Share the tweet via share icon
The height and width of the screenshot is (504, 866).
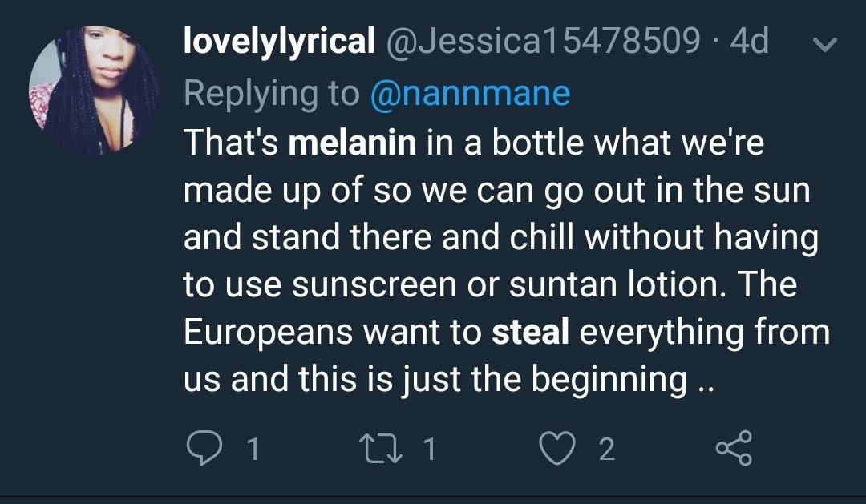tap(734, 448)
